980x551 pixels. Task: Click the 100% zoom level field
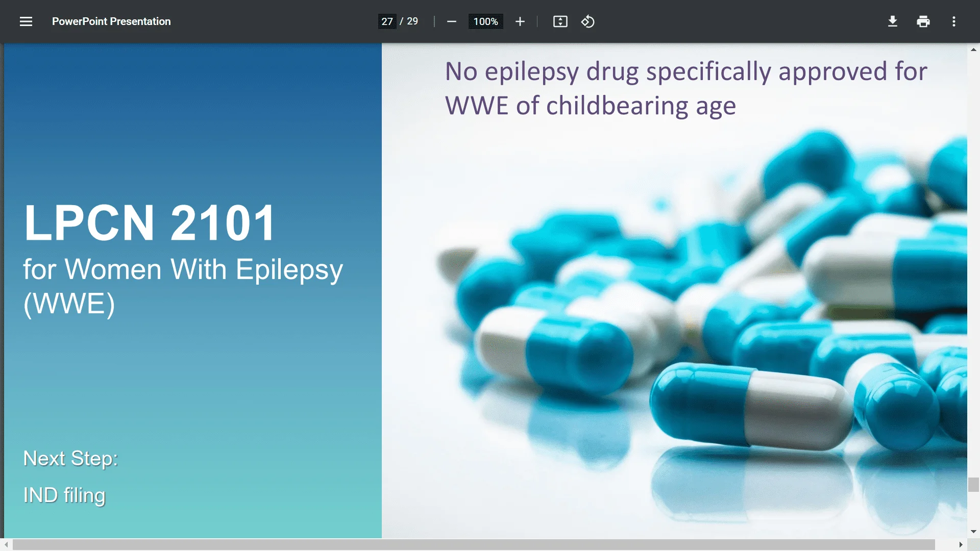tap(485, 21)
